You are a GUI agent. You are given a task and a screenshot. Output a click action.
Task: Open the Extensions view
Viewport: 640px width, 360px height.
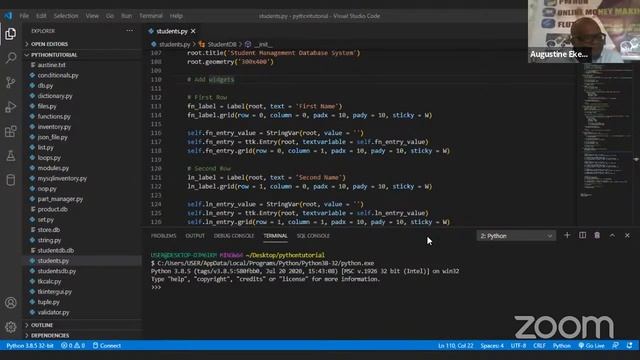[x=11, y=131]
